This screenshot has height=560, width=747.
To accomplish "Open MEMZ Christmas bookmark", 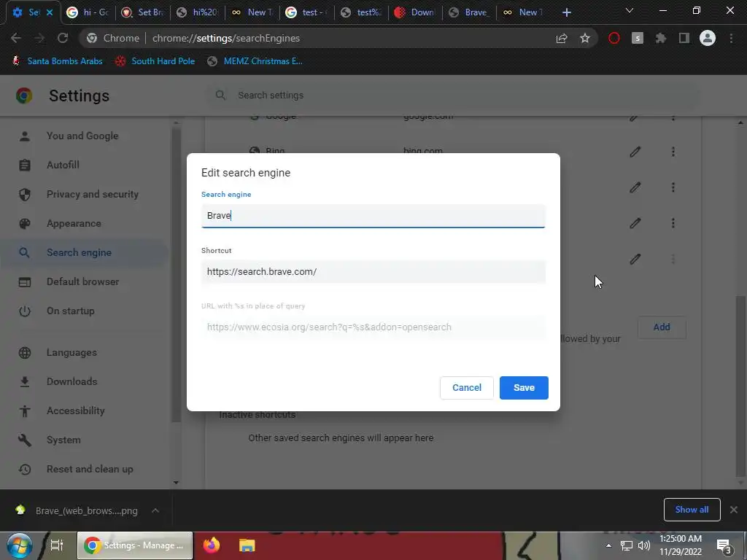I will pyautogui.click(x=255, y=61).
